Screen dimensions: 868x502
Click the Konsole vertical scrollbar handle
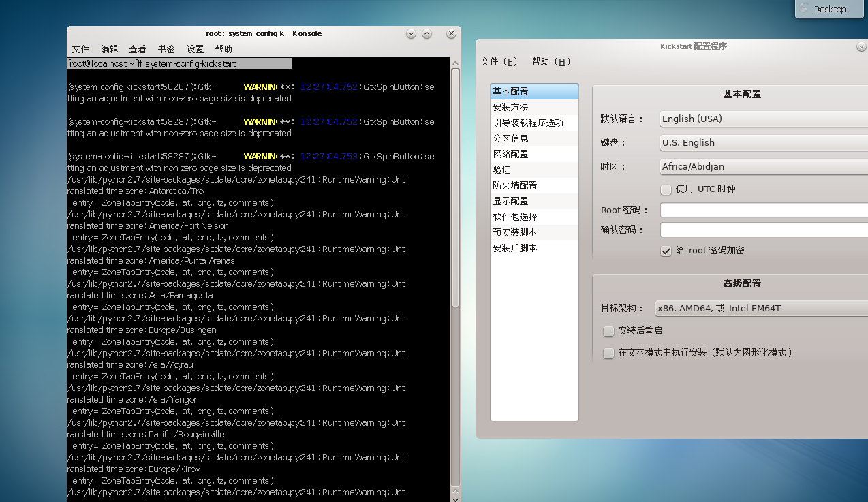455,187
